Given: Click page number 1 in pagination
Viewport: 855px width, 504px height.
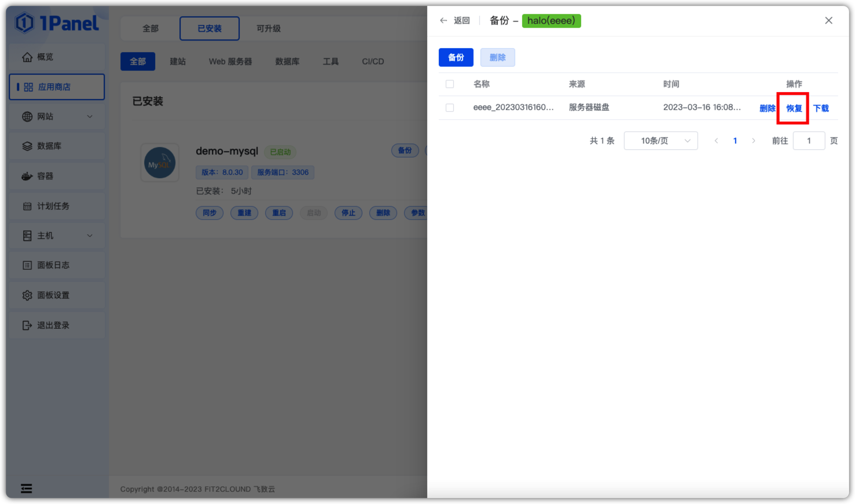Looking at the screenshot, I should click(x=735, y=140).
